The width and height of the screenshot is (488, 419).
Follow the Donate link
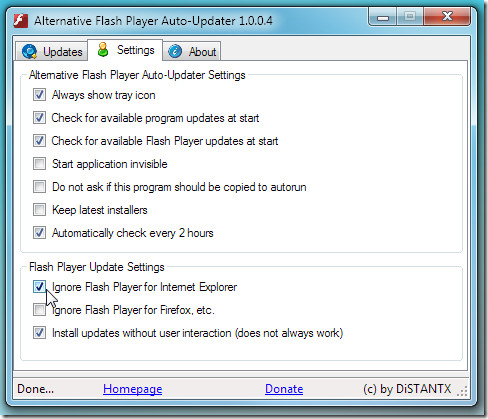coord(284,389)
